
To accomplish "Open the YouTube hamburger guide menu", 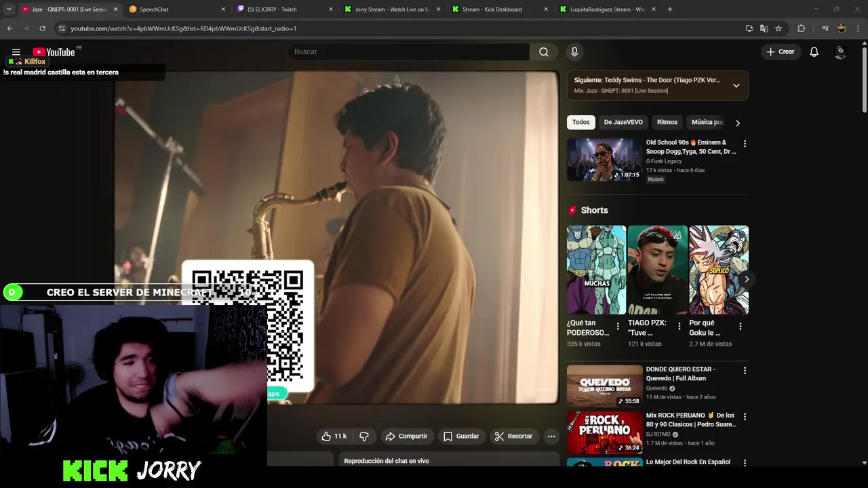I will pyautogui.click(x=16, y=52).
